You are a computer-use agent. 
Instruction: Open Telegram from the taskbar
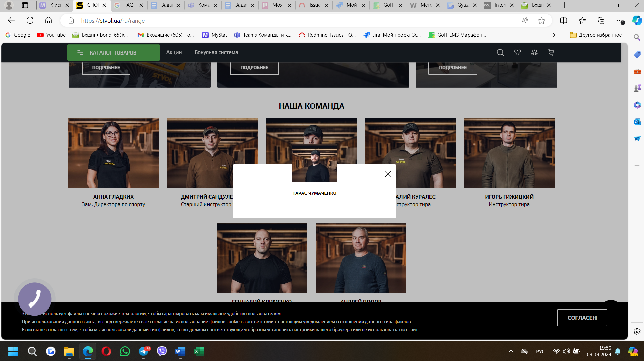pyautogui.click(x=144, y=351)
